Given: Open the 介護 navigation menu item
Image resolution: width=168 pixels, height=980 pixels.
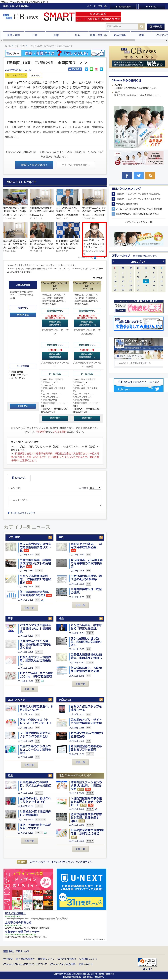Looking at the screenshot, I should tap(35, 35).
